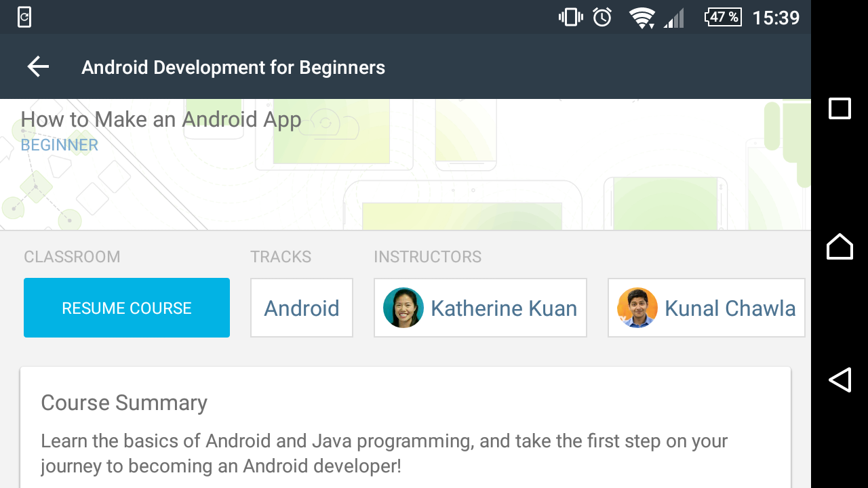Tap the INSTRUCTORS section label
Screen dimensions: 868x488
click(x=428, y=257)
